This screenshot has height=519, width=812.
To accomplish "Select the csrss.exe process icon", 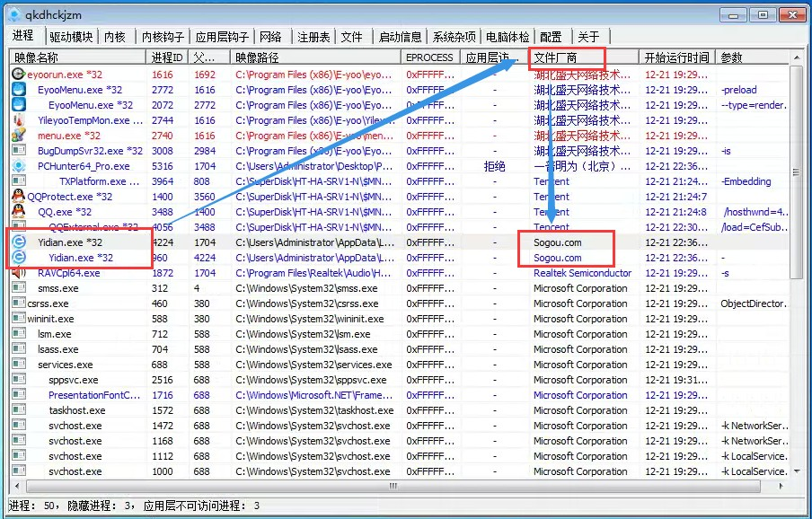I will (19, 303).
